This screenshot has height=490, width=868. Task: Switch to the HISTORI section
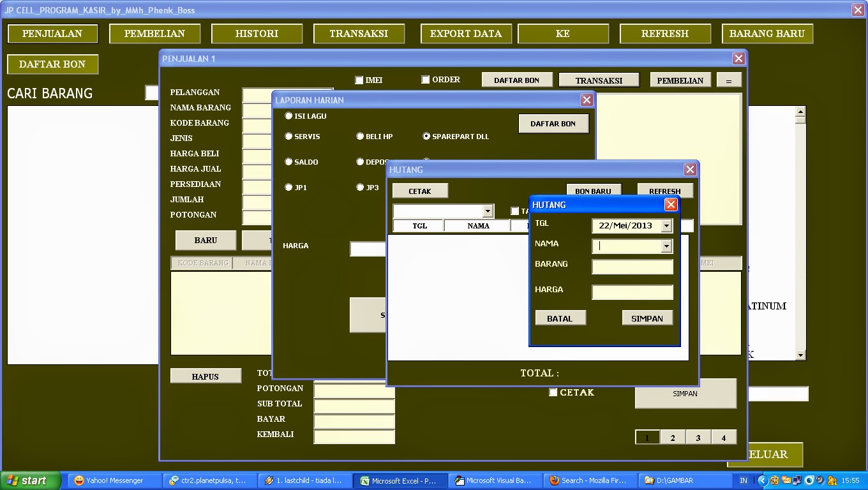[257, 33]
